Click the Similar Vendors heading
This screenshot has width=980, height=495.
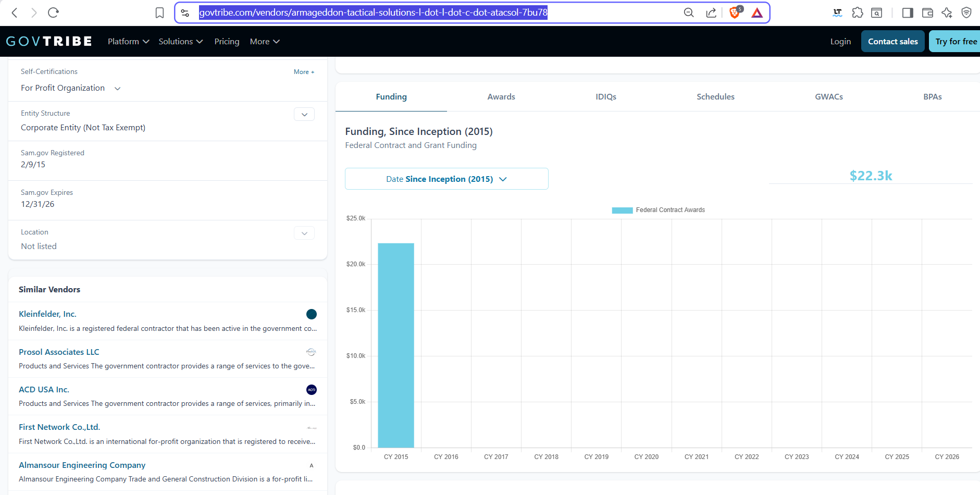tap(49, 289)
